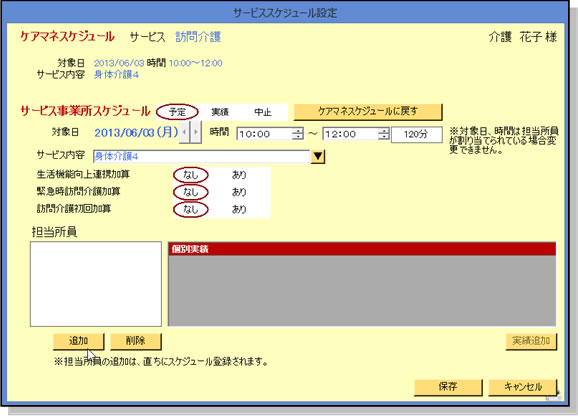Click the 保存 save button
Screen dimensions: 578x416
coord(448,387)
